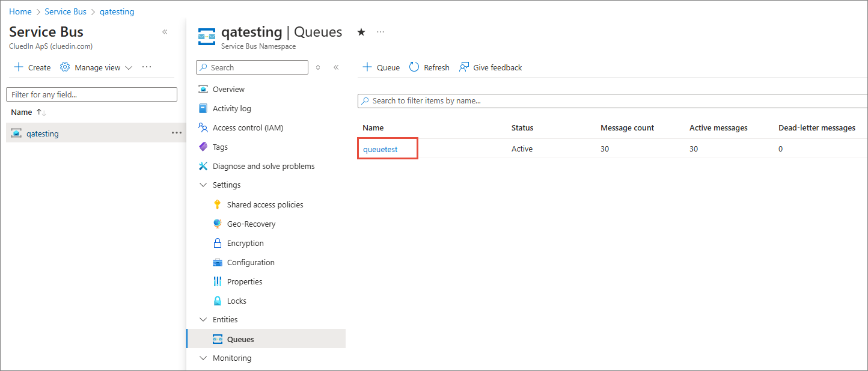Image resolution: width=868 pixels, height=371 pixels.
Task: Open Diagnose and solve problems
Action: pyautogui.click(x=263, y=166)
